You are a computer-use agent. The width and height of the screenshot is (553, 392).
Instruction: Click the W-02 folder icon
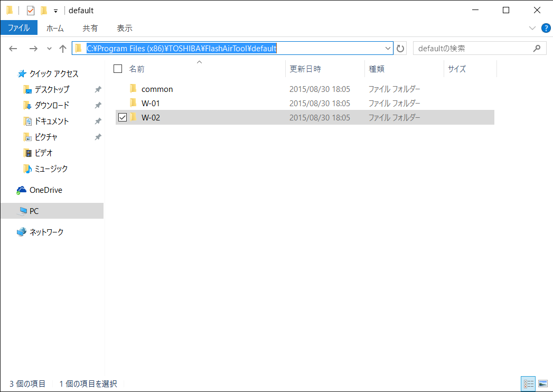click(x=133, y=117)
